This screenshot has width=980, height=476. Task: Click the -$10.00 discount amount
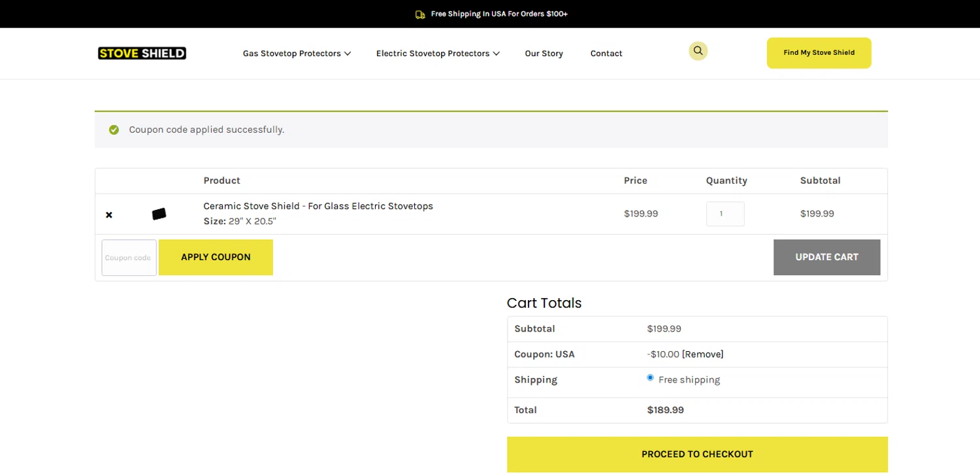click(x=663, y=354)
